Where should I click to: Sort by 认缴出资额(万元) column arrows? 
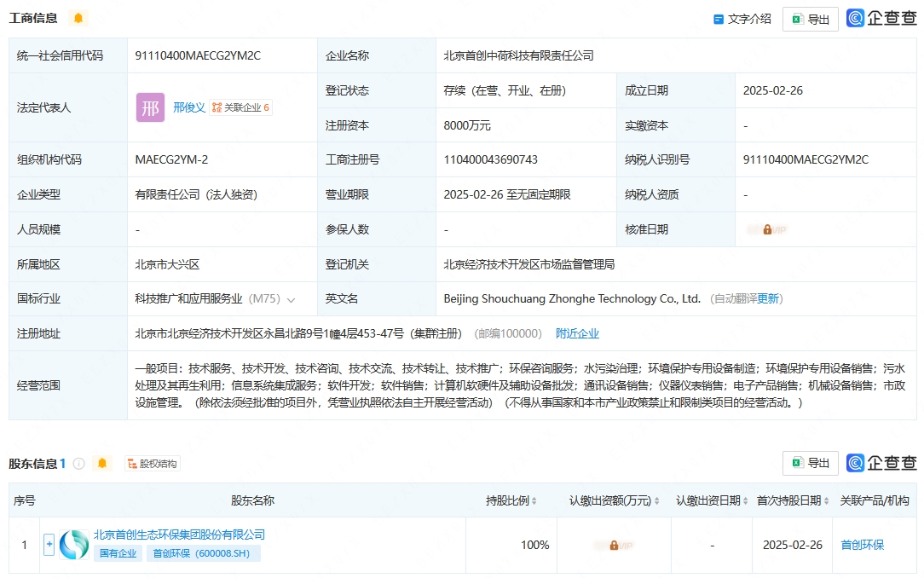click(x=656, y=500)
